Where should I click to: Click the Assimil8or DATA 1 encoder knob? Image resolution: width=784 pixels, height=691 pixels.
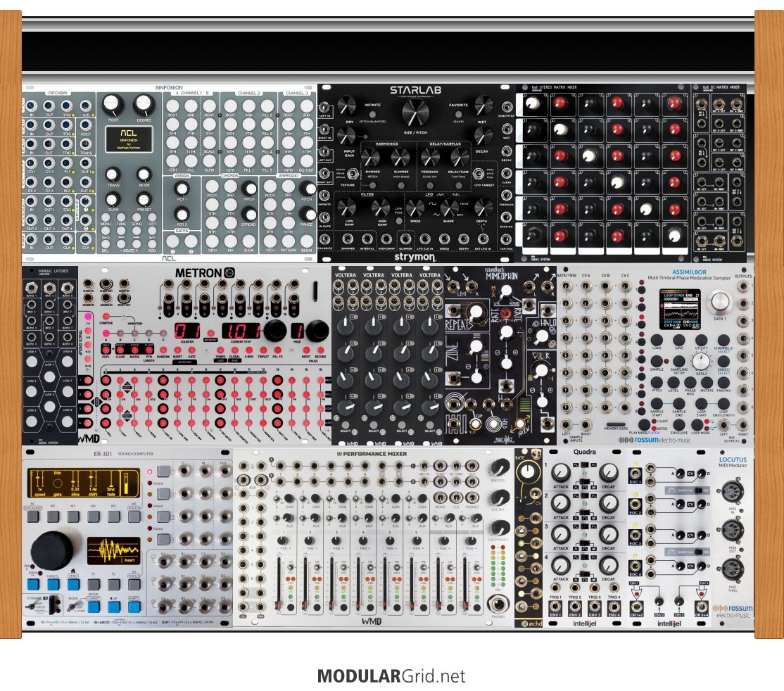point(720,301)
